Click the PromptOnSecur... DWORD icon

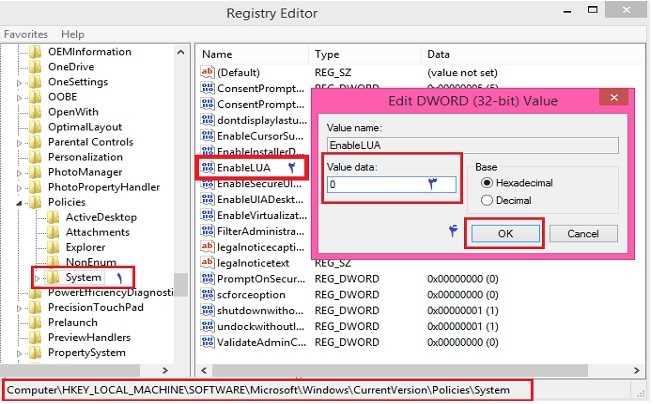[x=208, y=279]
